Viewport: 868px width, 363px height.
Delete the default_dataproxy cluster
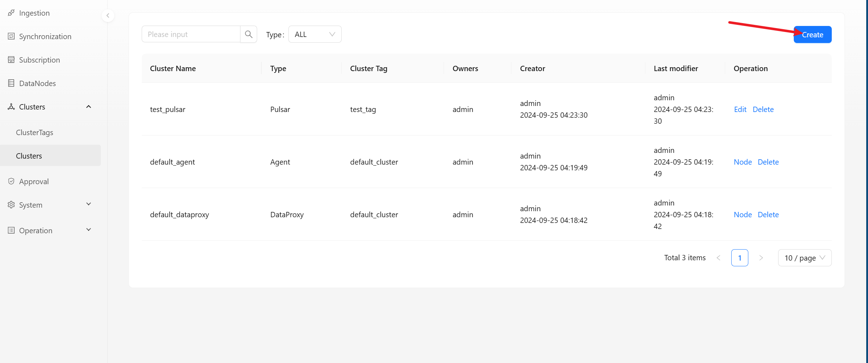pyautogui.click(x=768, y=215)
